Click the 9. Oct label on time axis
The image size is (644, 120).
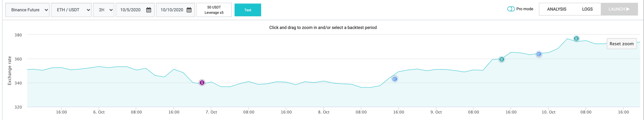pyautogui.click(x=436, y=112)
